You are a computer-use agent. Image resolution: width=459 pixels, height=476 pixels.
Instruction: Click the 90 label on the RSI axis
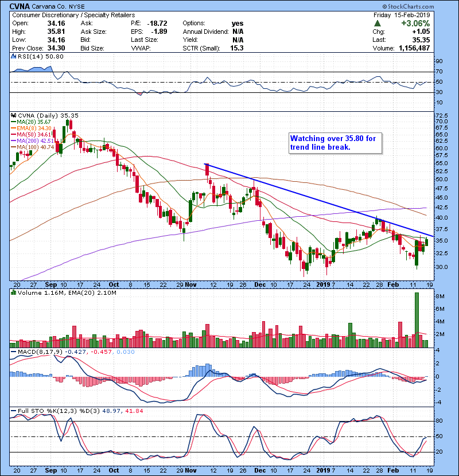point(439,61)
